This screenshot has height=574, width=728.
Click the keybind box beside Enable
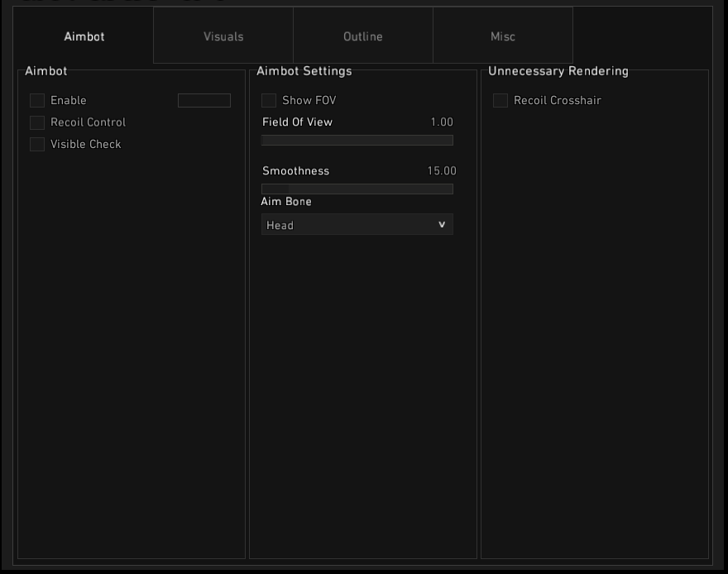point(204,101)
